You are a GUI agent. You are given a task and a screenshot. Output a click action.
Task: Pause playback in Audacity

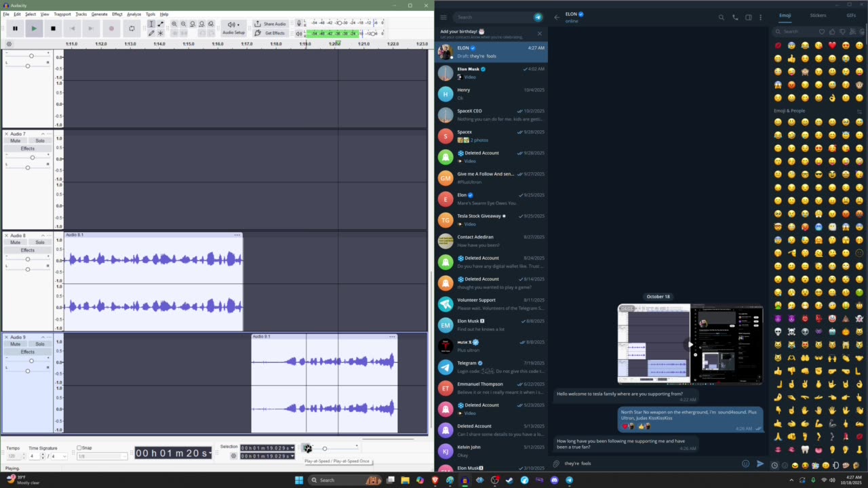pos(15,28)
